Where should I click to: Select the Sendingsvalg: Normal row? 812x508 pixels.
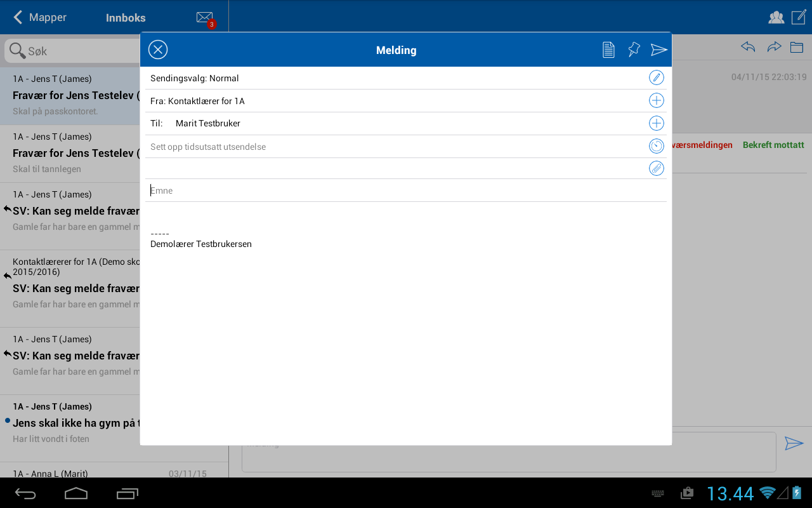pyautogui.click(x=406, y=78)
